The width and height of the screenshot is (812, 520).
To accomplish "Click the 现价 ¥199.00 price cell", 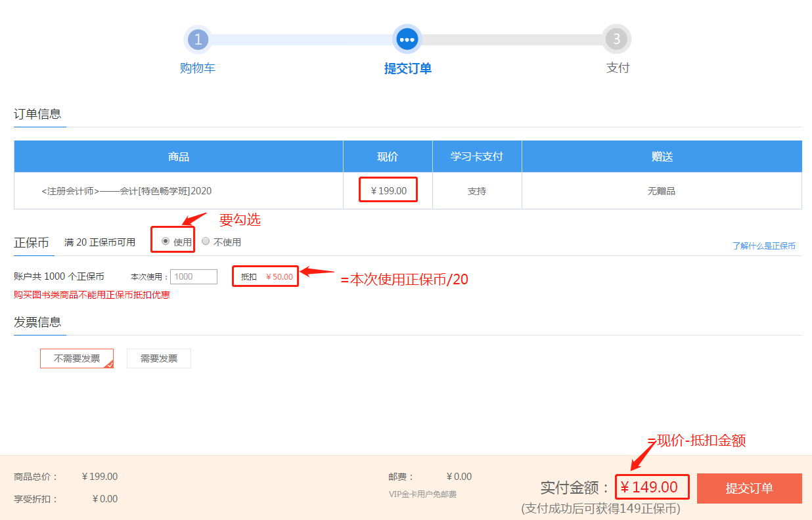I will point(388,189).
